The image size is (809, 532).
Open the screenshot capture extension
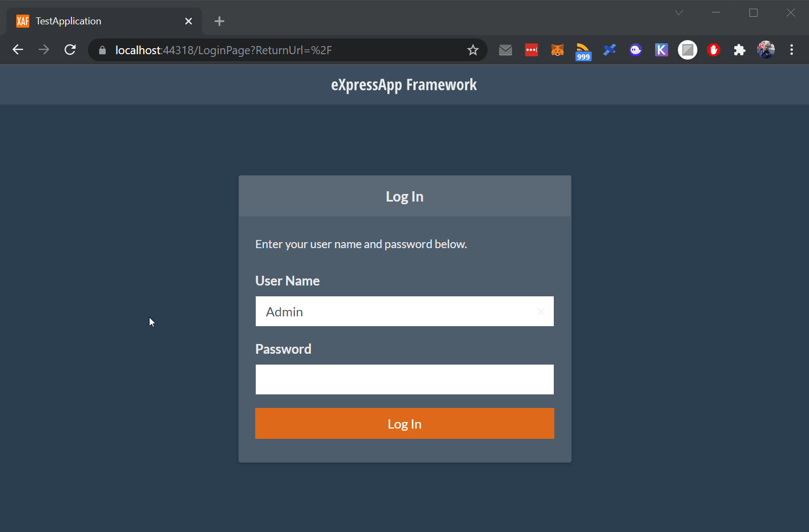point(688,50)
